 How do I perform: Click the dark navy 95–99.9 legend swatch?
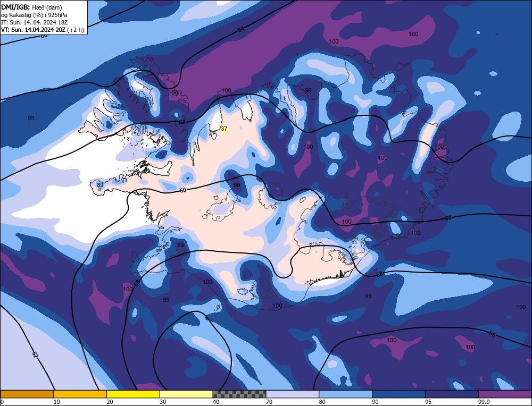[452, 394]
